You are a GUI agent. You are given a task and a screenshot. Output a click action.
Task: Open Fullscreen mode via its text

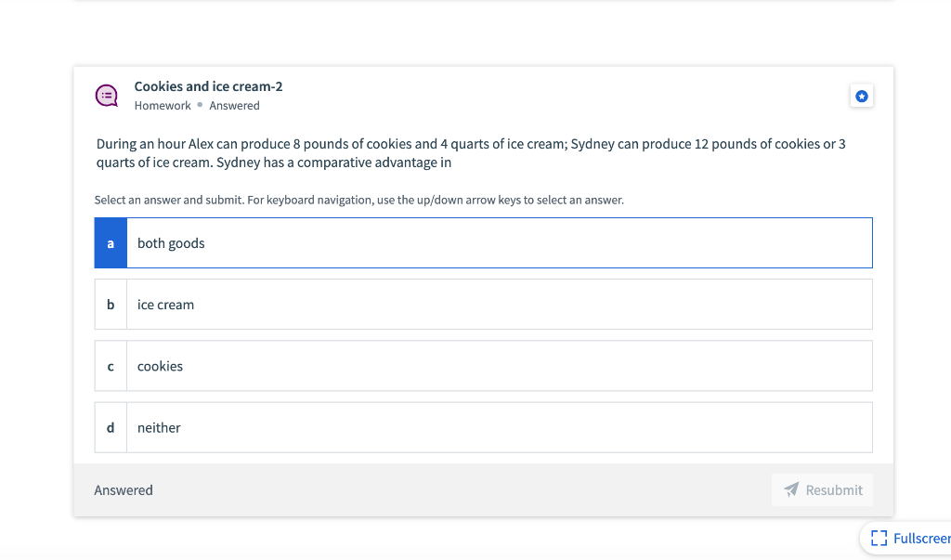[921, 538]
